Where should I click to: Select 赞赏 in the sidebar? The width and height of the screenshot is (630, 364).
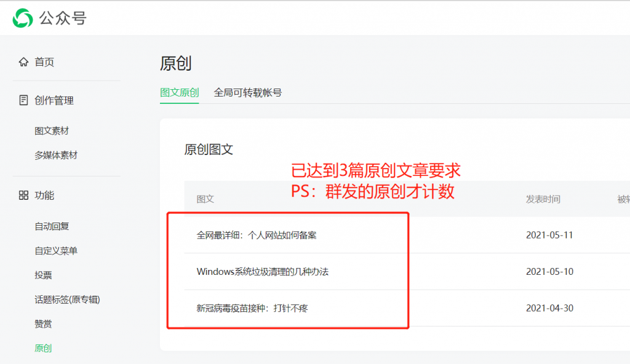(x=43, y=323)
